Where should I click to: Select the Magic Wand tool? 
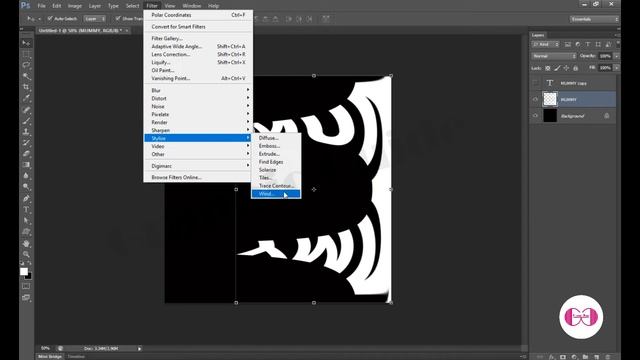point(26,76)
